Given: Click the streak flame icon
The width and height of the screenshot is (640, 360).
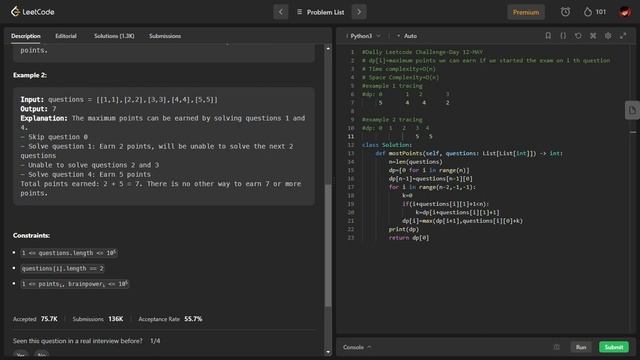Looking at the screenshot, I should (x=587, y=12).
